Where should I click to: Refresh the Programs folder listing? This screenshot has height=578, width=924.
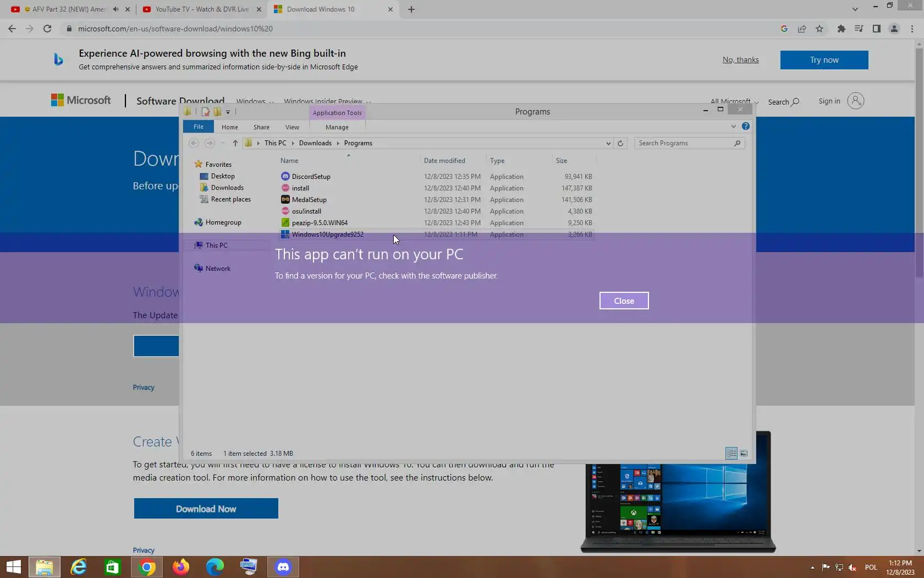pos(620,143)
